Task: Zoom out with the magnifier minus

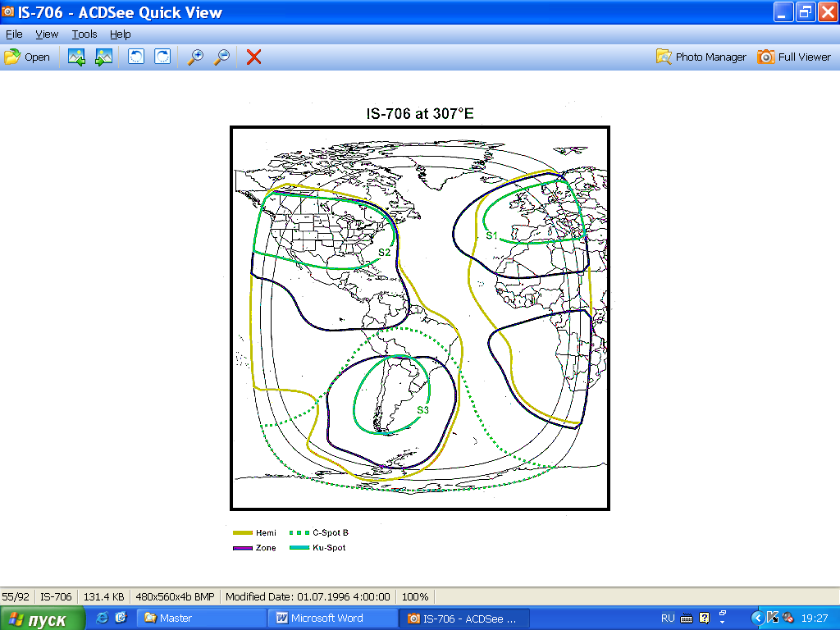Action: pyautogui.click(x=221, y=57)
